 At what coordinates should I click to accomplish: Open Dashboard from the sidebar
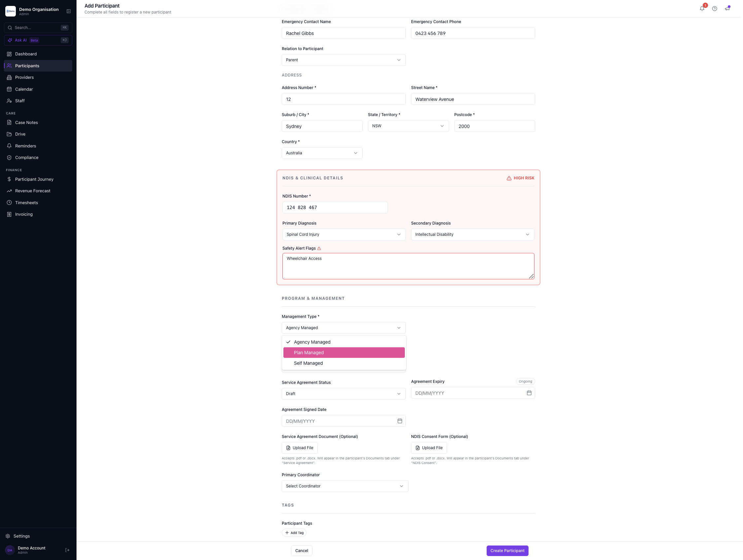[38, 54]
